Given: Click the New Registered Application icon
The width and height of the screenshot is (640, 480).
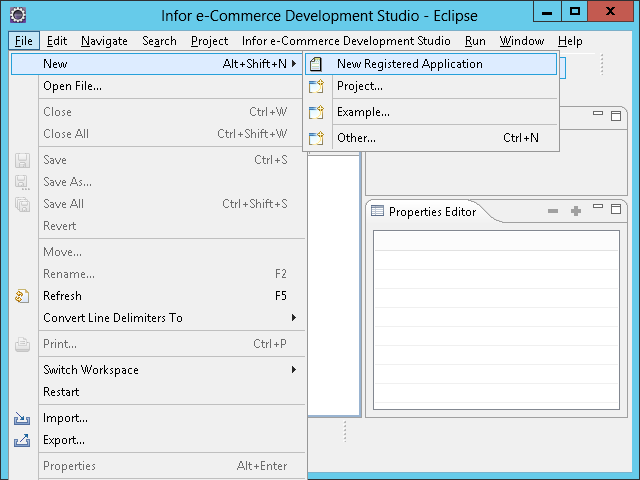Looking at the screenshot, I should pyautogui.click(x=317, y=64).
